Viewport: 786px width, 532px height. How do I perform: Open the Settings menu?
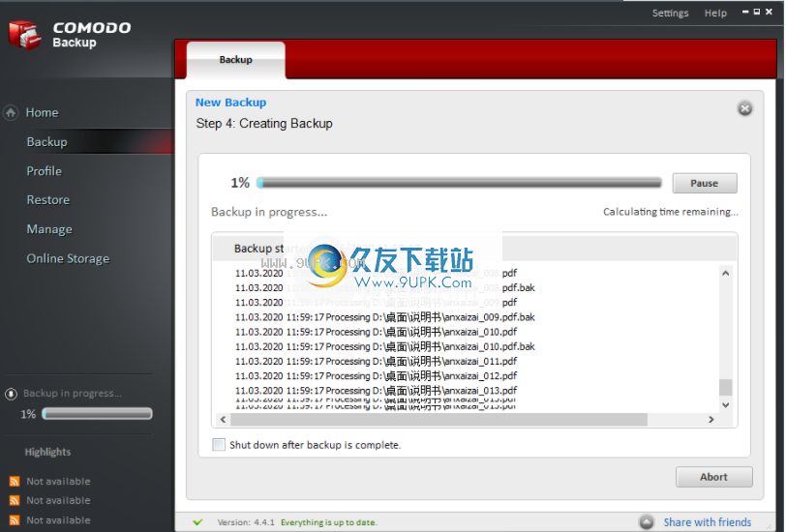(670, 13)
